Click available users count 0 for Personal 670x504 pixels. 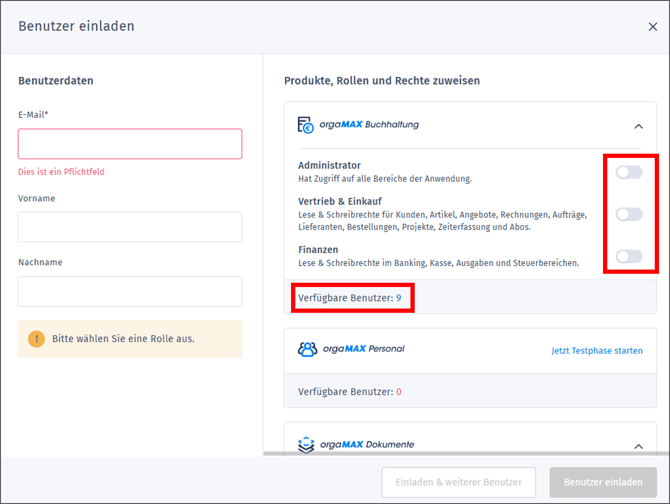click(x=398, y=391)
